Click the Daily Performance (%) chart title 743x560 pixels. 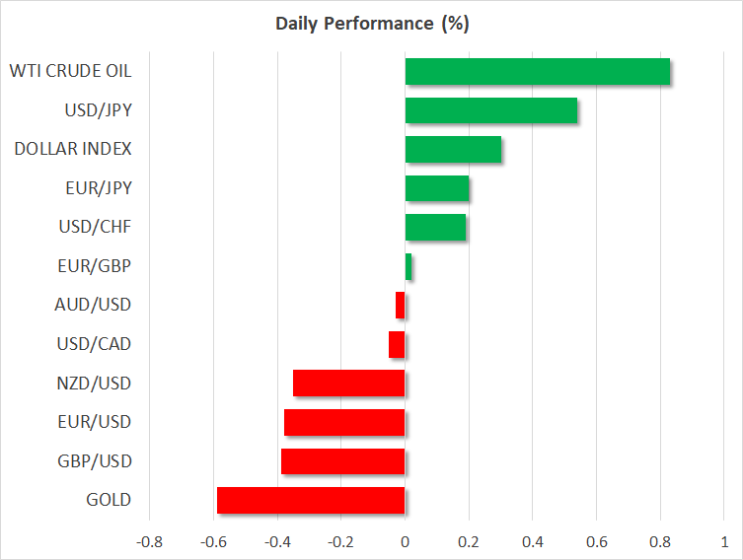(x=370, y=23)
